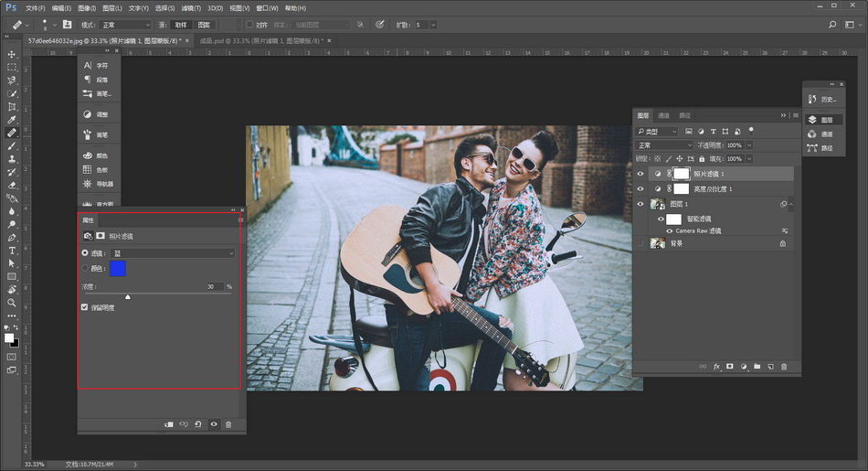
Task: Reset adjustment defaults in Properties panel
Action: pos(198,424)
